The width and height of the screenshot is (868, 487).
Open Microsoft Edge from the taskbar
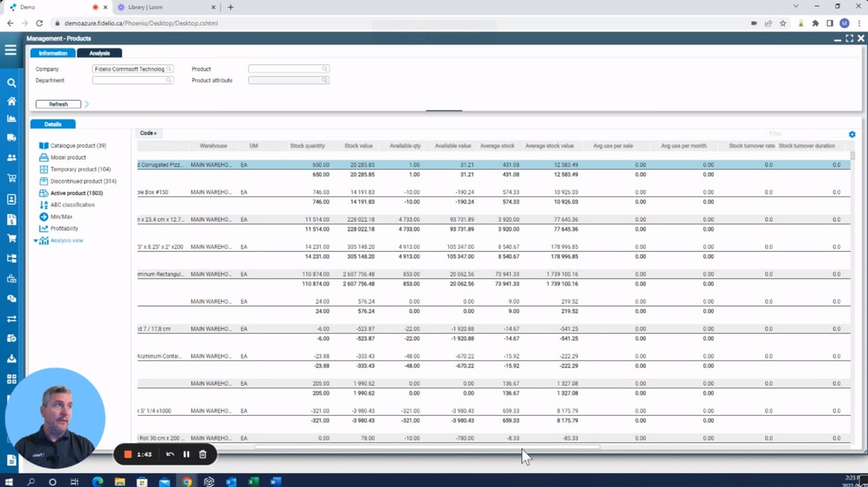tap(97, 482)
